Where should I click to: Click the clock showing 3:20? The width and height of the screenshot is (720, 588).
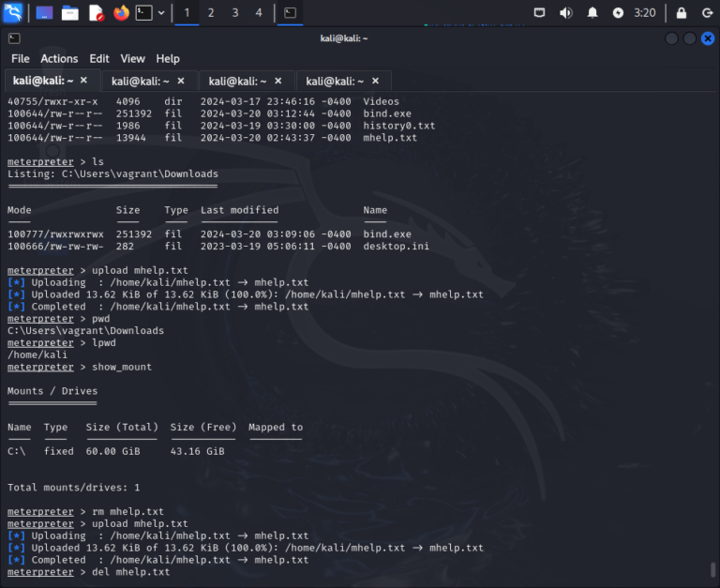pyautogui.click(x=645, y=13)
